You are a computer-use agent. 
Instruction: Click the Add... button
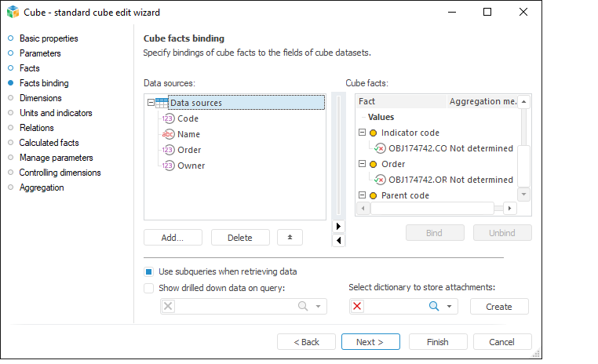pos(173,238)
